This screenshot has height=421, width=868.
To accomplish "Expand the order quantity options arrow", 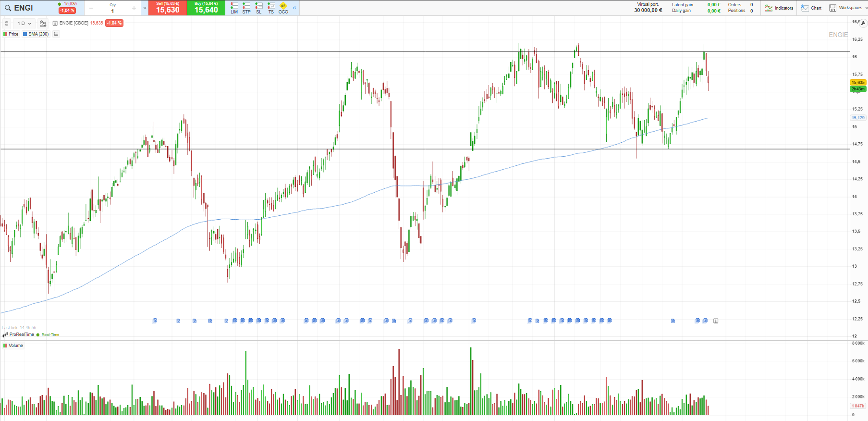I will click(x=145, y=8).
